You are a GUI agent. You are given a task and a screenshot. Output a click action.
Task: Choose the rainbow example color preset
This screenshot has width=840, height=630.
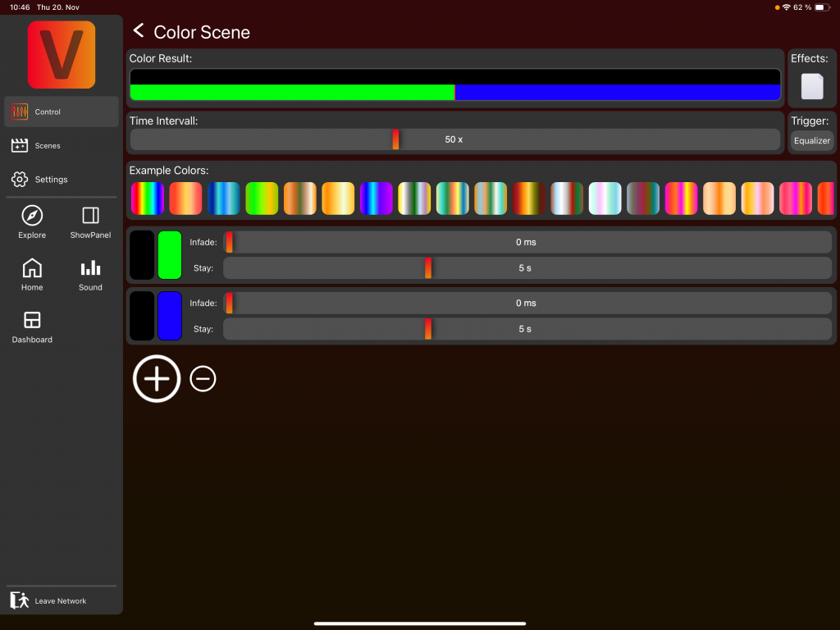click(148, 199)
